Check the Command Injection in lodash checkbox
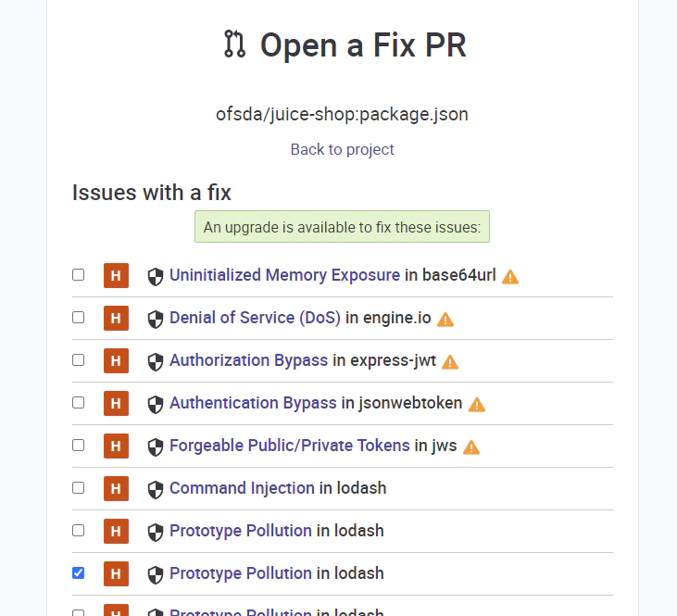677x616 pixels. click(78, 487)
